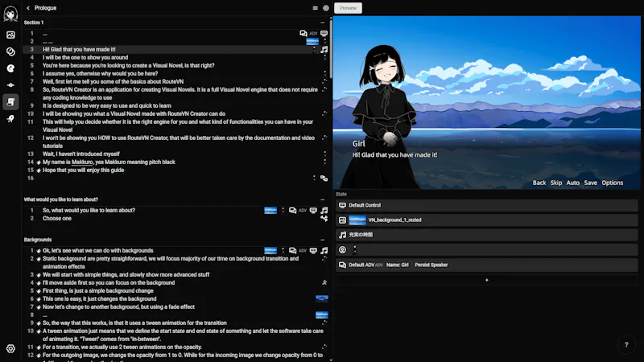Select line 'I will be the one to show you around'
Image resolution: width=644 pixels, height=362 pixels.
[85, 57]
